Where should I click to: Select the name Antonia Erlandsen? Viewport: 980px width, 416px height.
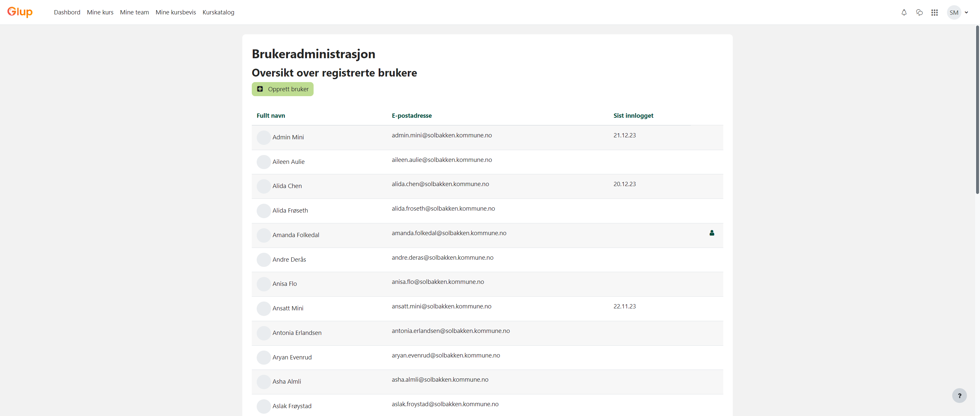[297, 333]
